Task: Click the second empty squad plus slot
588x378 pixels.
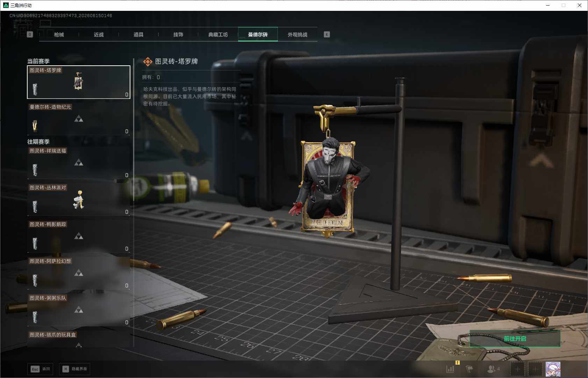Action: point(535,369)
